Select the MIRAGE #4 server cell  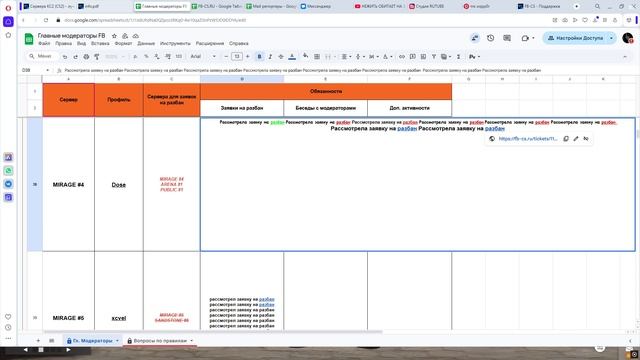[x=68, y=184]
